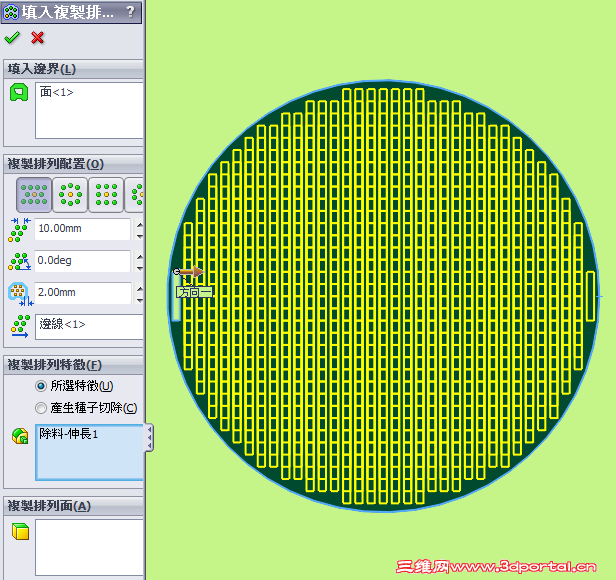This screenshot has height=580, width=616.
Task: Select the circular pattern layout
Action: [x=70, y=195]
